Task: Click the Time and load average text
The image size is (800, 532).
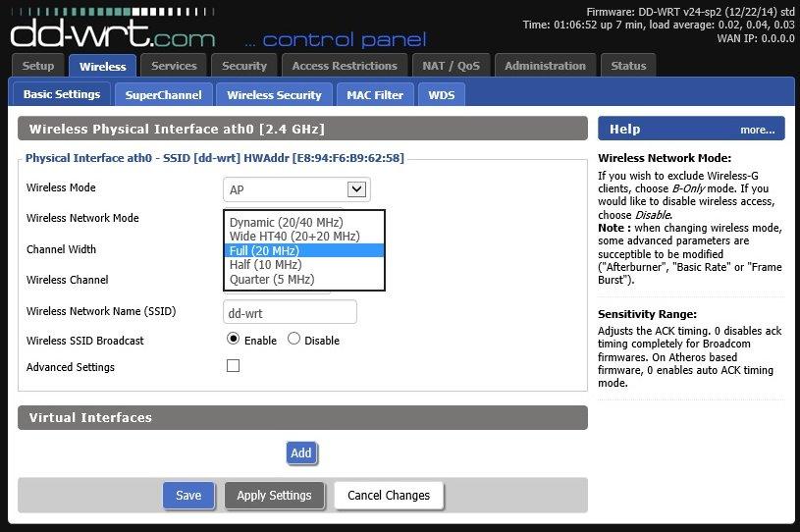Action: [x=659, y=25]
